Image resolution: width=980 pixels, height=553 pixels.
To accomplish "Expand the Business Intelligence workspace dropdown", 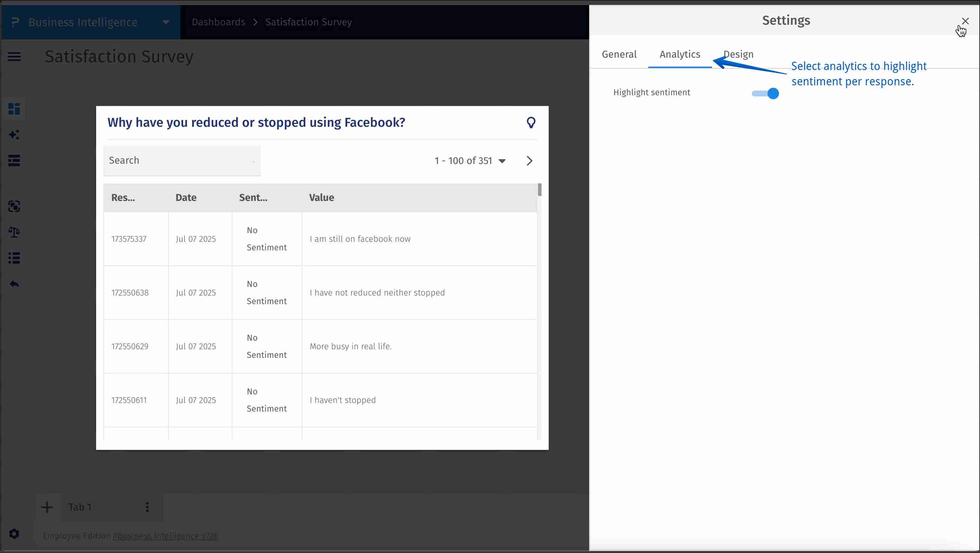I will tap(165, 22).
